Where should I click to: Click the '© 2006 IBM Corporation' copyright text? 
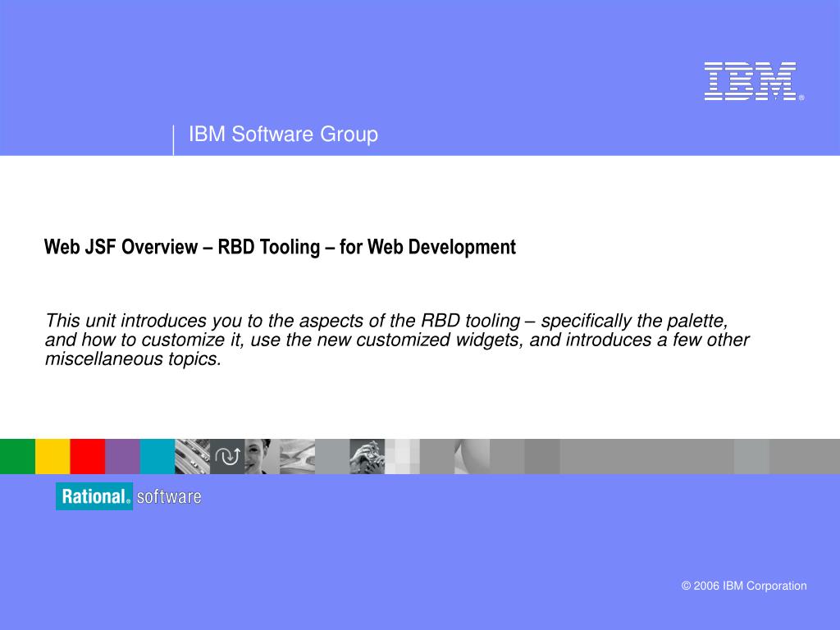pyautogui.click(x=744, y=586)
